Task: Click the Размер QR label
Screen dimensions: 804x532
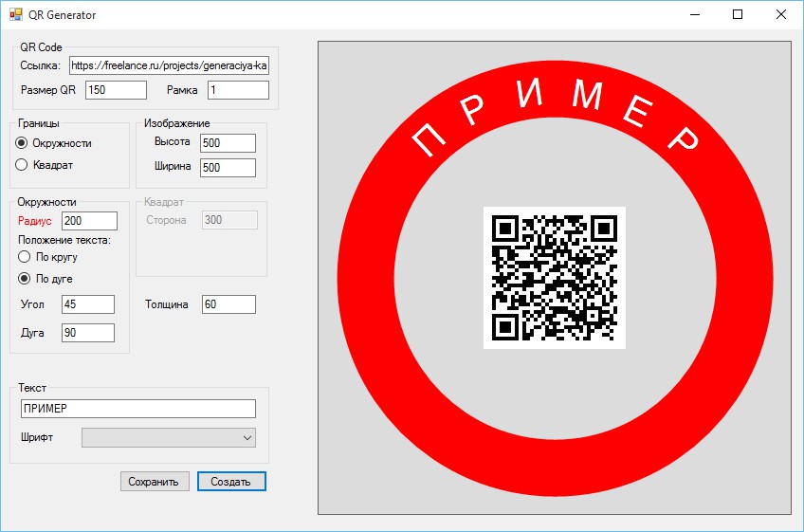Action: [x=48, y=90]
